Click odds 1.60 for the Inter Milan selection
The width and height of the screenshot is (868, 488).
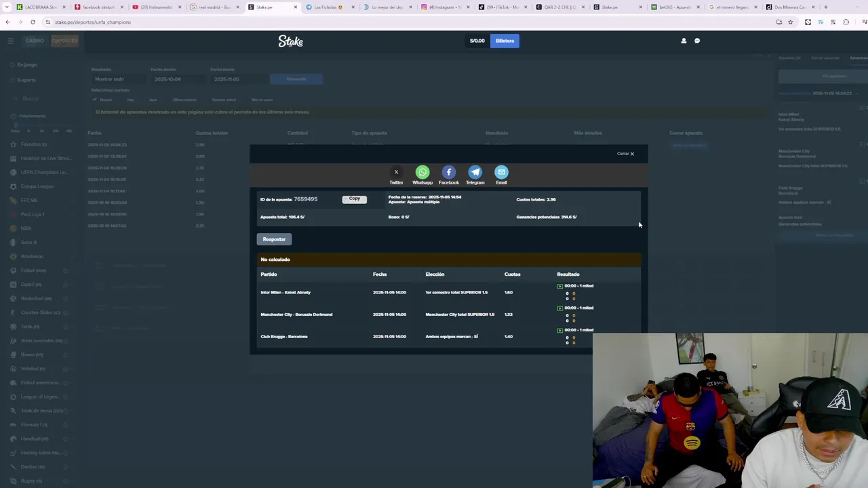509,292
